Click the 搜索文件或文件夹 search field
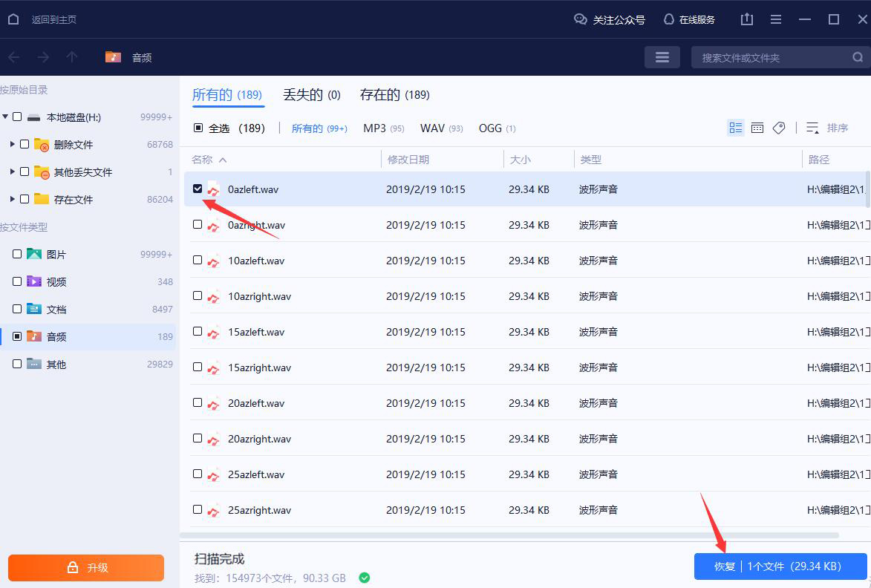Image resolution: width=871 pixels, height=588 pixels. coord(765,57)
